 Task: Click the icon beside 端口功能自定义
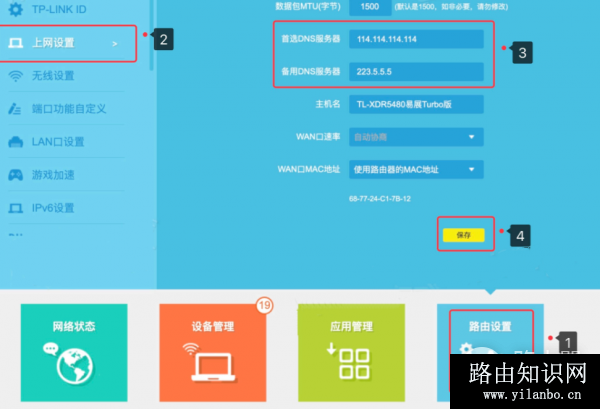click(x=15, y=109)
